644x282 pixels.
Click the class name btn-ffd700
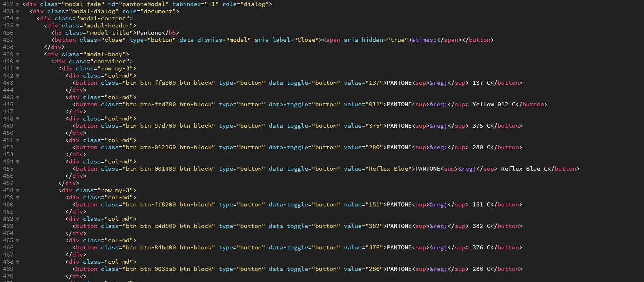coord(158,104)
